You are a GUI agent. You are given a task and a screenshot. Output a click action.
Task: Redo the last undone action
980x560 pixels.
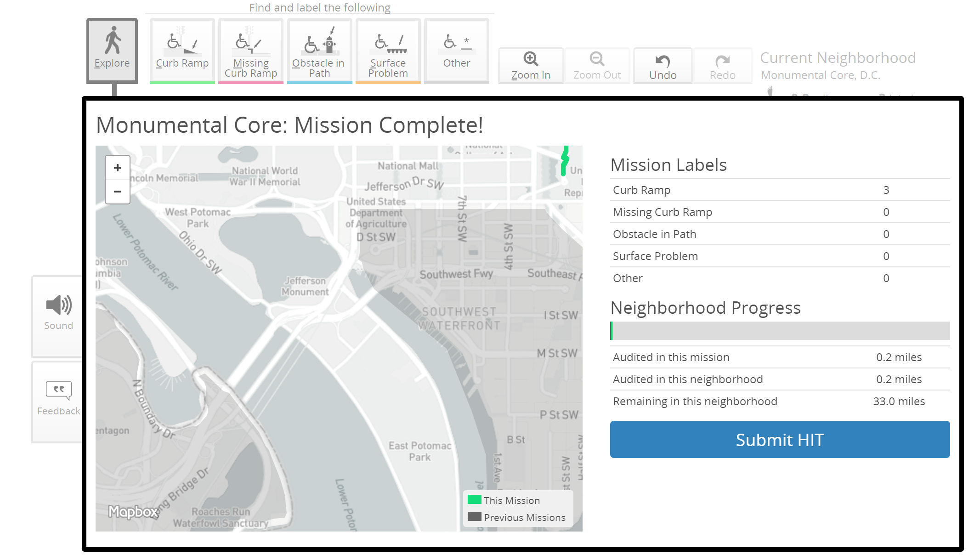[x=722, y=65]
